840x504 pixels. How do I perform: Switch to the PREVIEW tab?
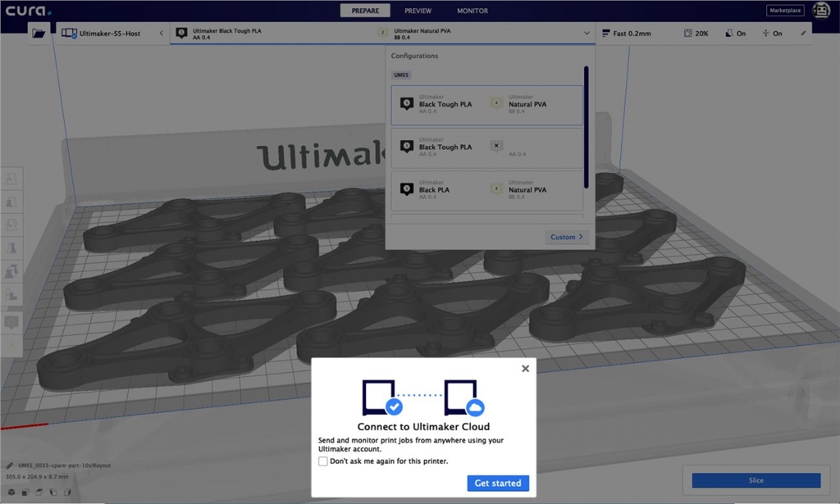pos(418,11)
